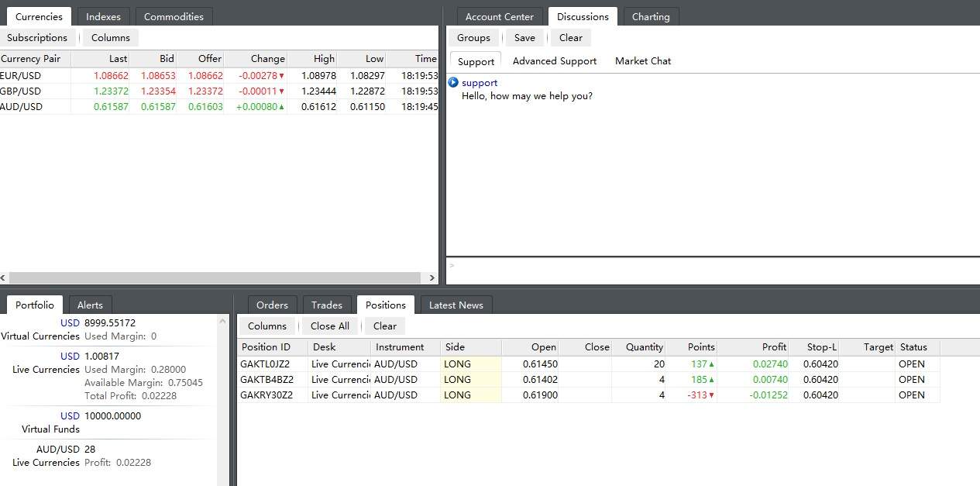Sort quotes by Low column header
The image size is (980, 486).
click(362, 58)
